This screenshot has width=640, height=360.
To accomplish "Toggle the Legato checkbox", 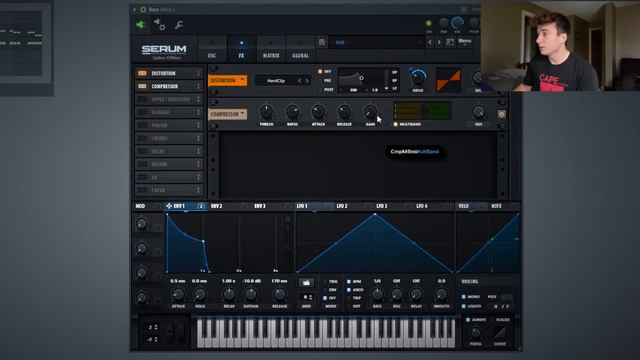I will click(x=463, y=306).
